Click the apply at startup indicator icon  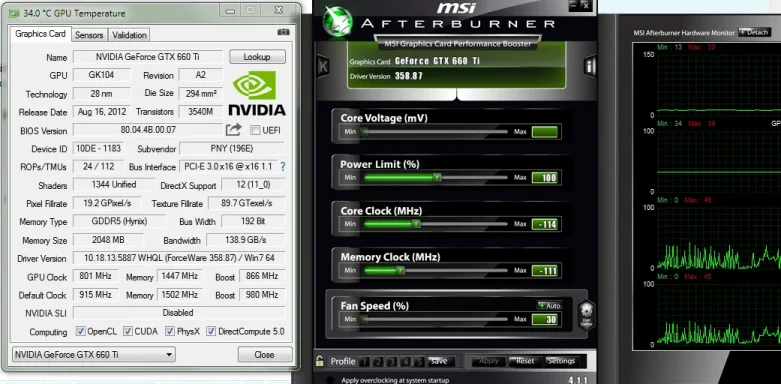pos(330,380)
